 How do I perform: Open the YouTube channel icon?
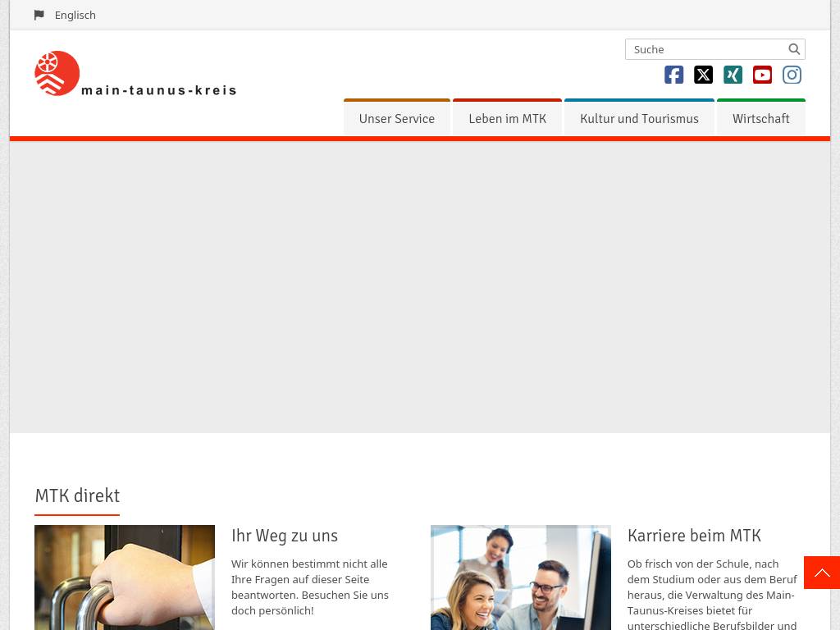tap(762, 75)
